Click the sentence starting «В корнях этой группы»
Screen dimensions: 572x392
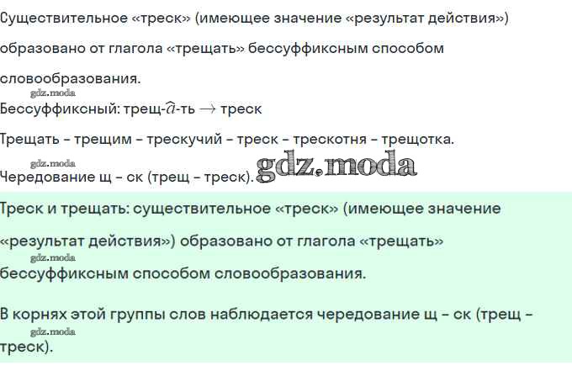tap(266, 315)
